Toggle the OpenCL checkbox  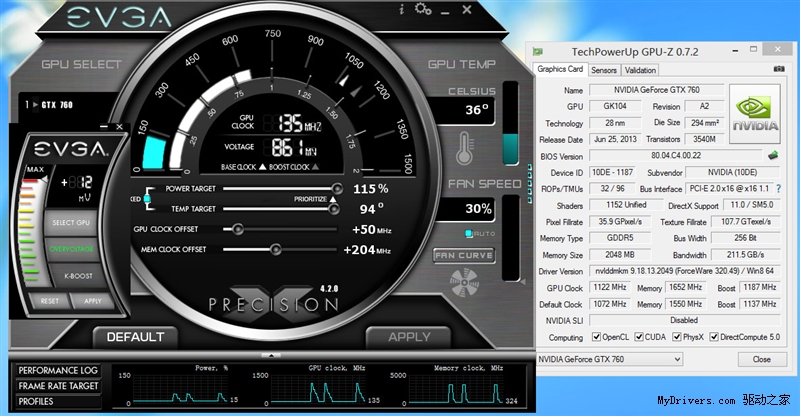(597, 336)
